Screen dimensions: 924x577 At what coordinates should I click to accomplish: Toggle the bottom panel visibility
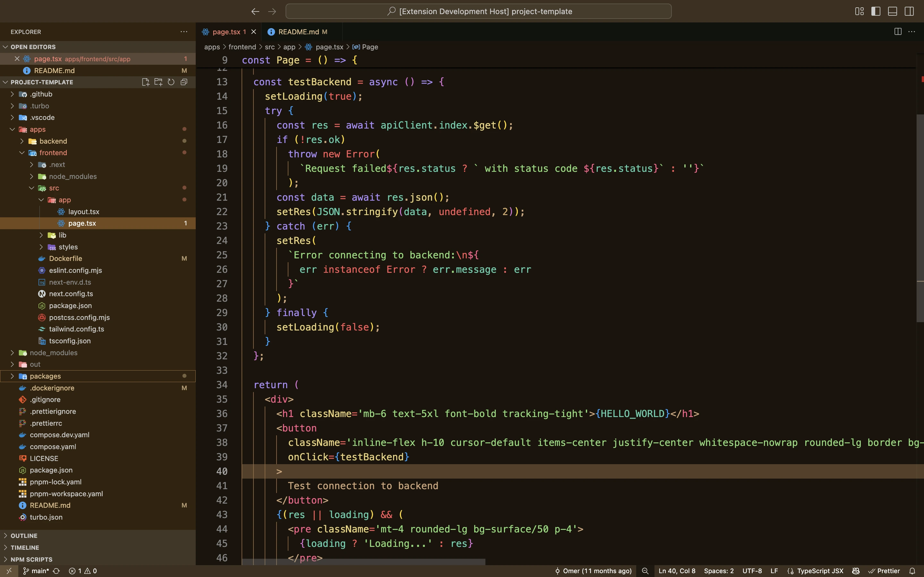[892, 12]
